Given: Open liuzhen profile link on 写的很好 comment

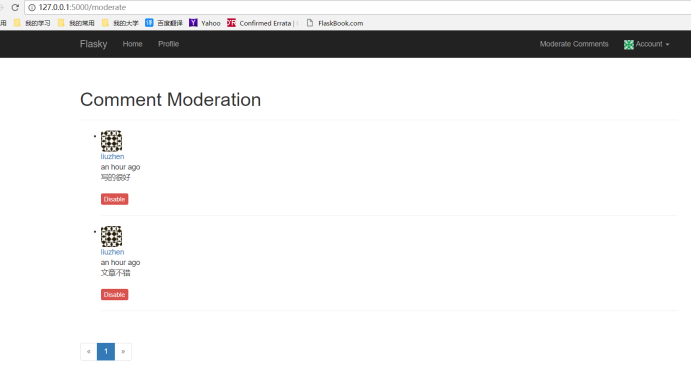Looking at the screenshot, I should [x=112, y=157].
